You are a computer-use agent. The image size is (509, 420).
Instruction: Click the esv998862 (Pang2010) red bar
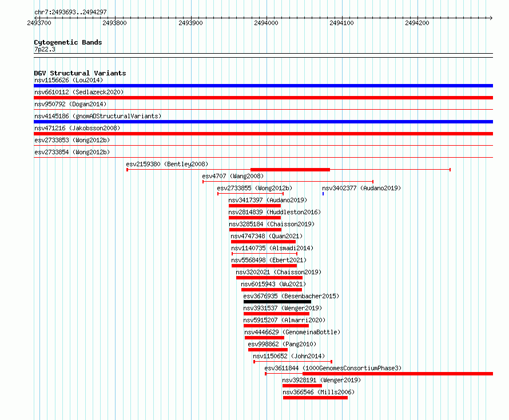click(268, 350)
